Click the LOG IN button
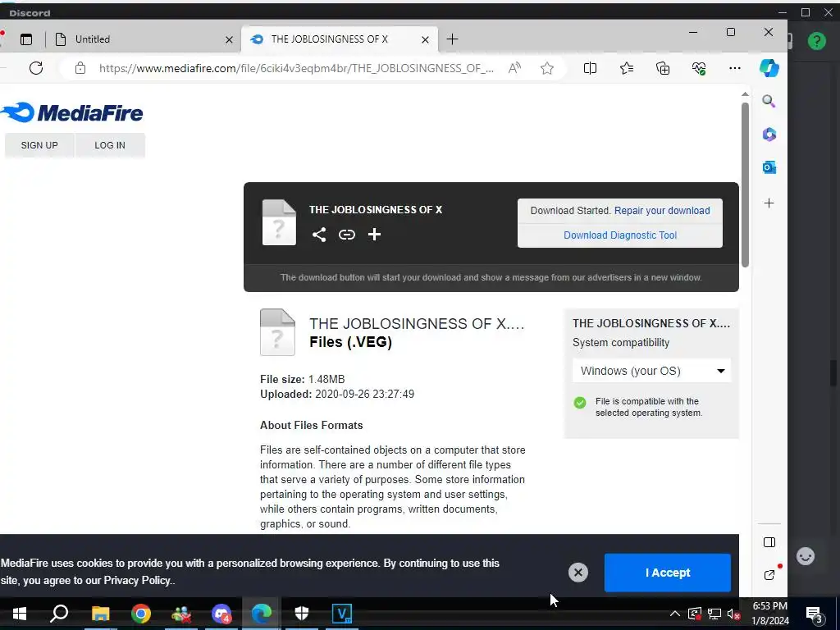840x630 pixels. [x=110, y=145]
